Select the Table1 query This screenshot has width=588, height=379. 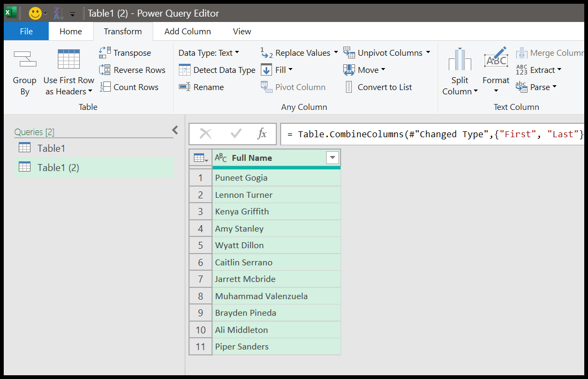coord(94,148)
